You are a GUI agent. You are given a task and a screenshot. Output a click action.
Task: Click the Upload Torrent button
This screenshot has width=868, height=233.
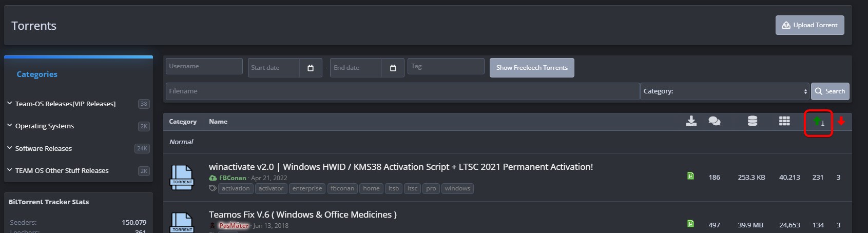(x=809, y=25)
